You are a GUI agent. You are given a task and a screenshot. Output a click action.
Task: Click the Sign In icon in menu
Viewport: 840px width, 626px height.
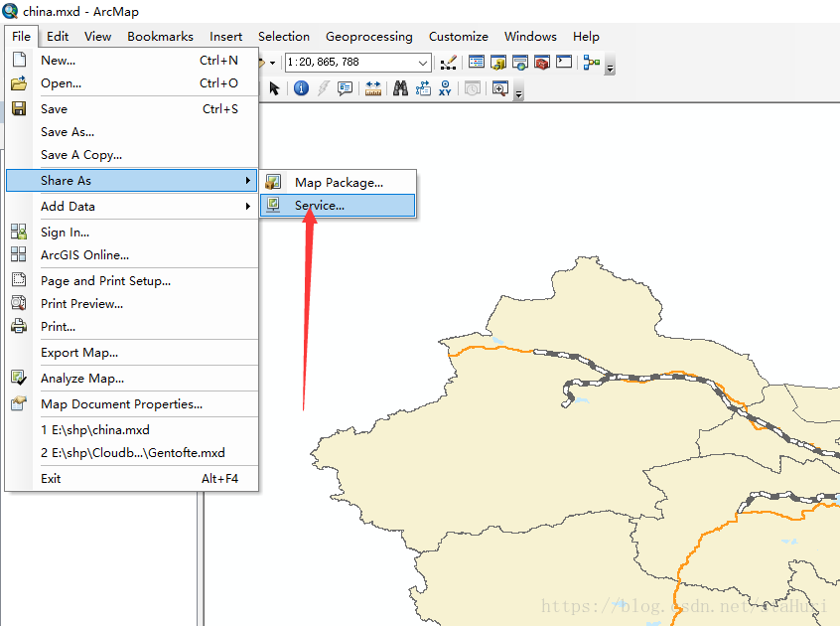tap(19, 233)
